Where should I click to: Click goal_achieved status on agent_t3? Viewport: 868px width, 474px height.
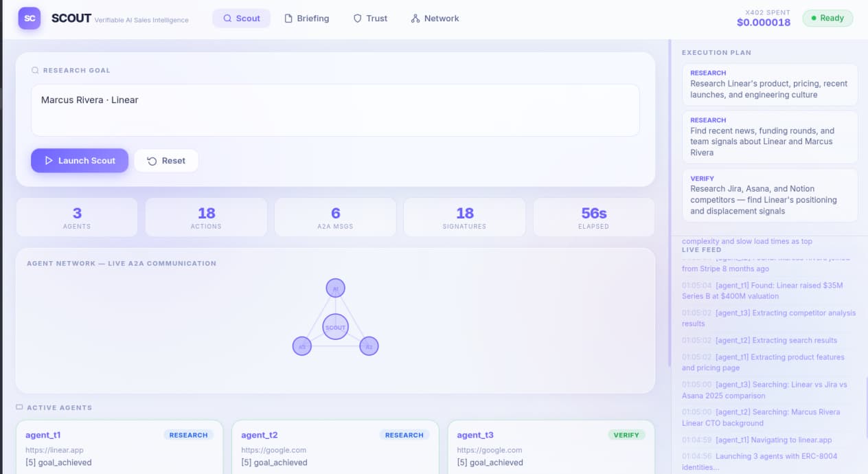click(x=490, y=462)
